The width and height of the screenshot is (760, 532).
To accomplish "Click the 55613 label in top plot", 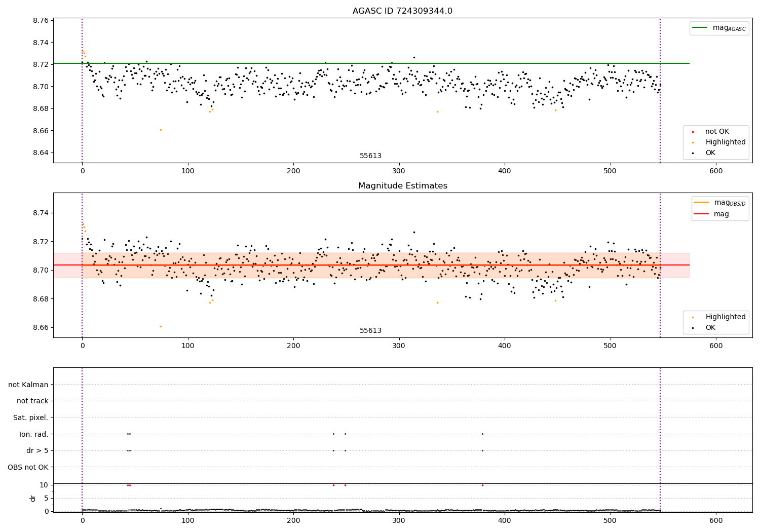I will point(370,156).
